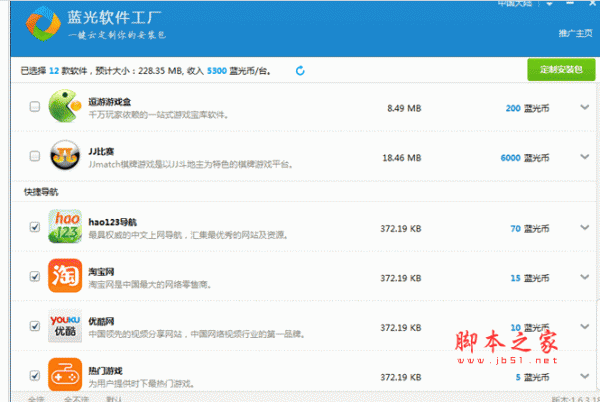Click the hao123导航 title text
The image size is (600, 402).
coord(112,222)
